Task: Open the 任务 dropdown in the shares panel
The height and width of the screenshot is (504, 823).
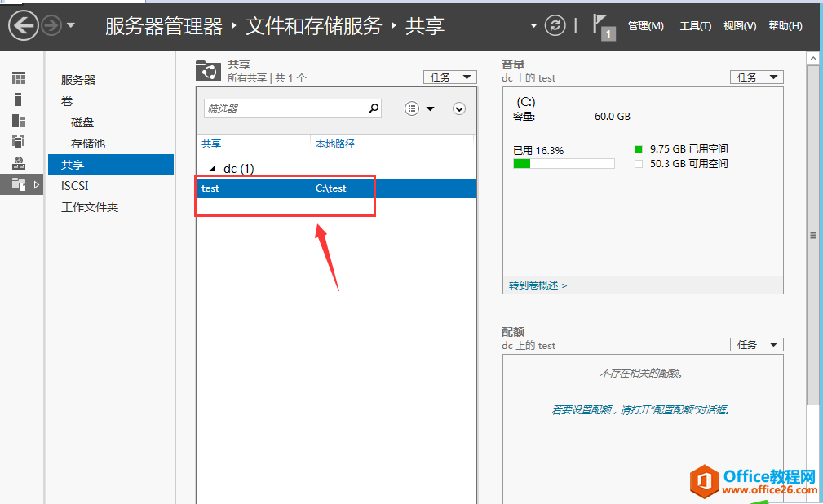Action: (x=449, y=77)
